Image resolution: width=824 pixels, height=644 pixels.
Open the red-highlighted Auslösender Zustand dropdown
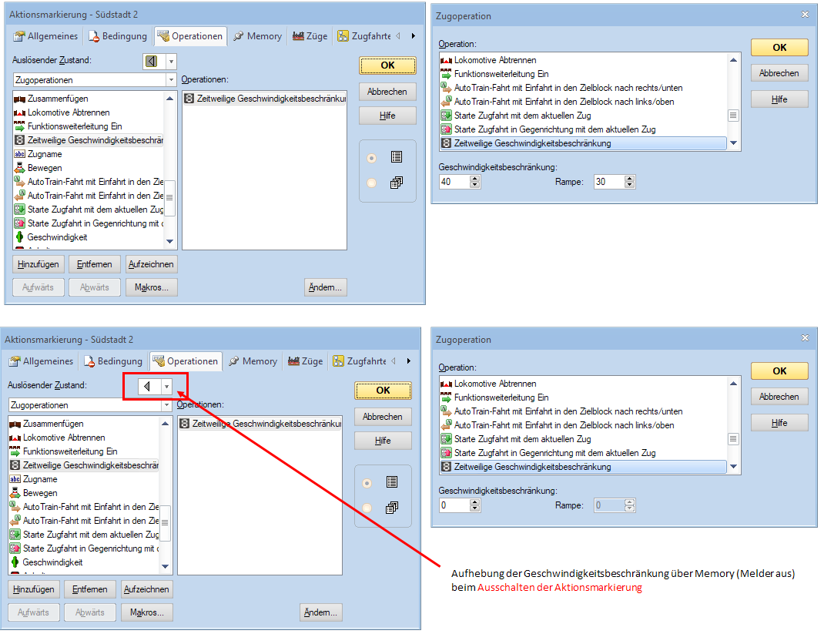pyautogui.click(x=166, y=387)
